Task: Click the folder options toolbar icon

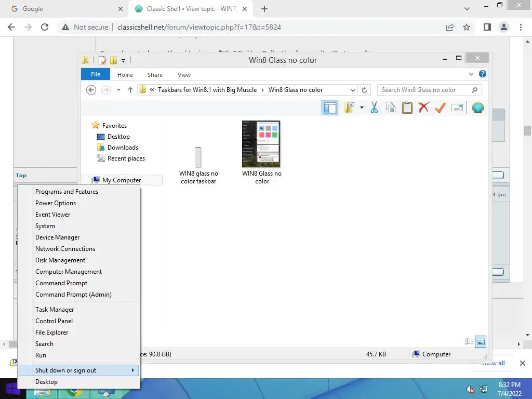Action: [x=349, y=108]
